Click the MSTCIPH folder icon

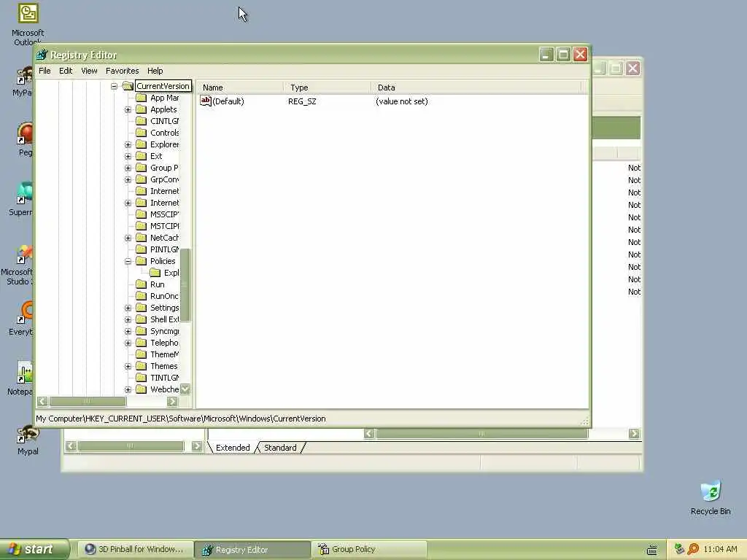pos(141,226)
